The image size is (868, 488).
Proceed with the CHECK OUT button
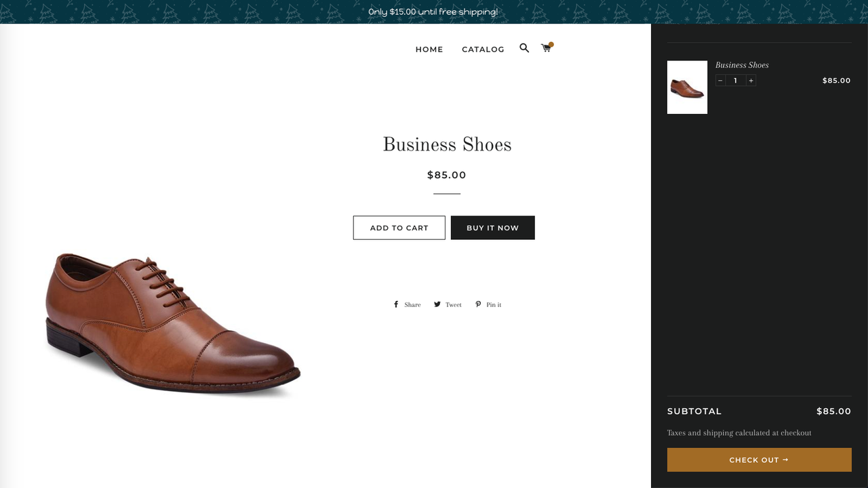tap(759, 460)
